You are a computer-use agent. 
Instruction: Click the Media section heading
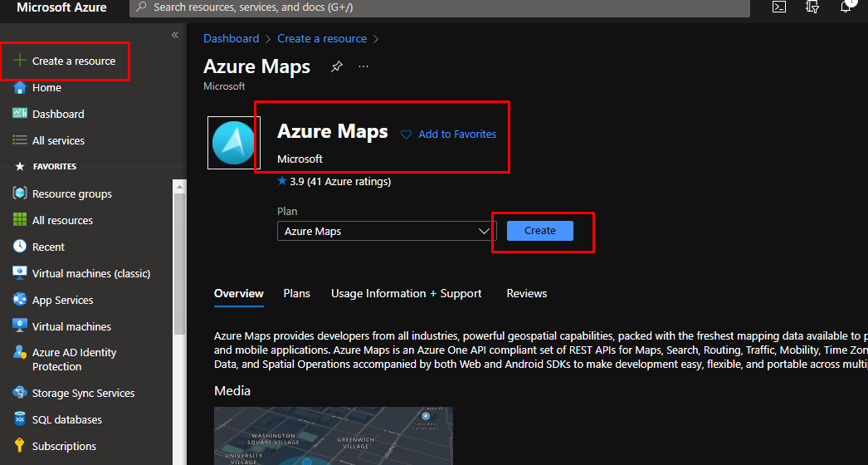[x=232, y=391]
